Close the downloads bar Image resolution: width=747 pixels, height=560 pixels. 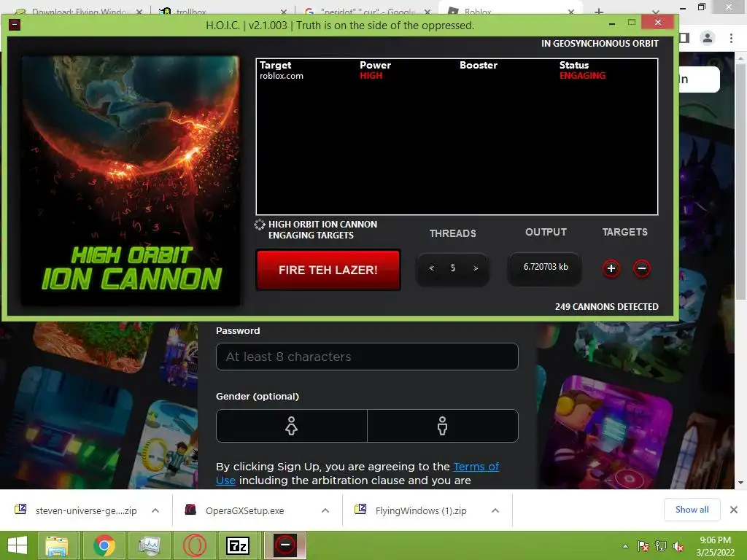point(734,510)
